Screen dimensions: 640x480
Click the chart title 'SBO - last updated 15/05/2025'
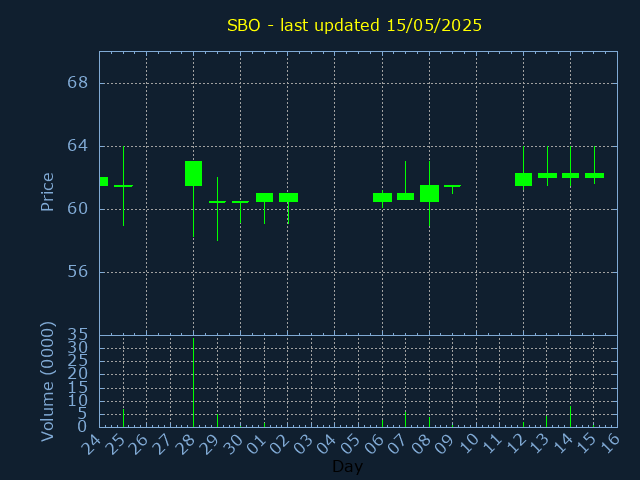[x=354, y=25]
